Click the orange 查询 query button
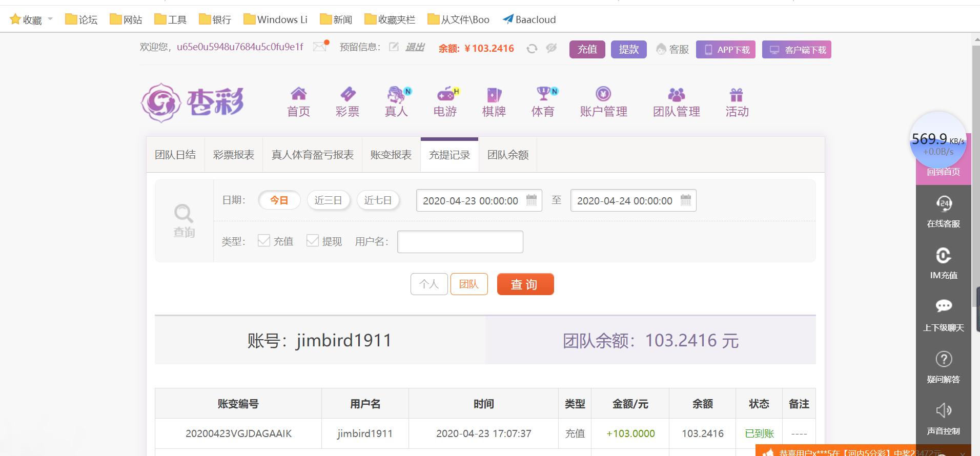 point(525,284)
